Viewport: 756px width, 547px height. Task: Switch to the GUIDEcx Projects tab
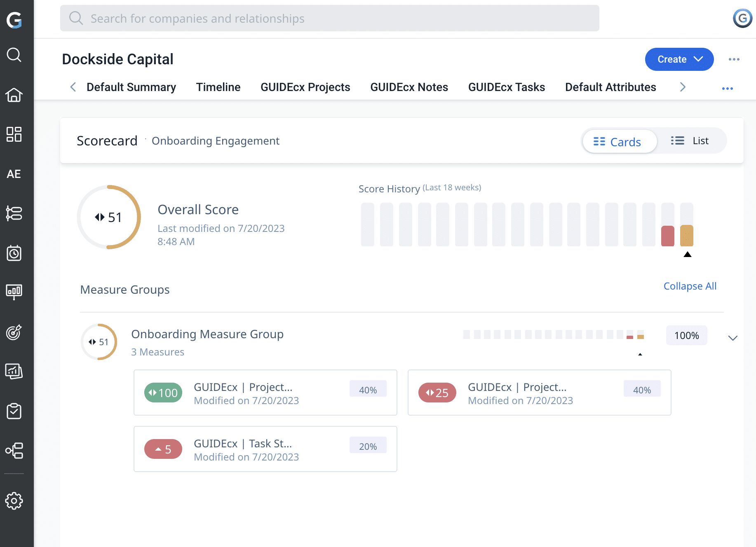[x=305, y=87]
